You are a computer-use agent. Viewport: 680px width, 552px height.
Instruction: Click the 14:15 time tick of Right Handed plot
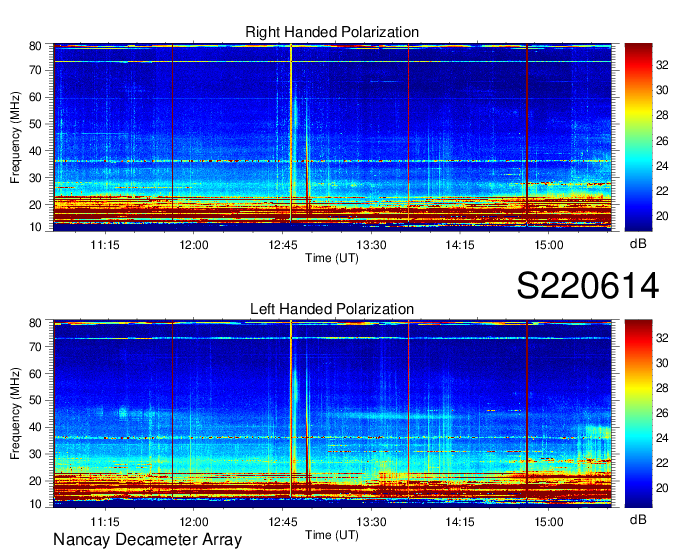pyautogui.click(x=460, y=245)
